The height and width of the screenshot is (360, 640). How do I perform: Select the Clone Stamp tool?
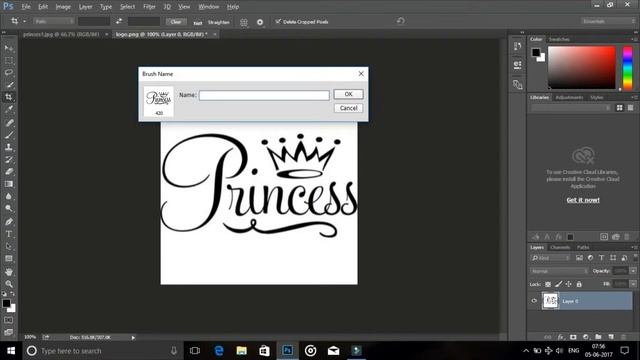9,147
